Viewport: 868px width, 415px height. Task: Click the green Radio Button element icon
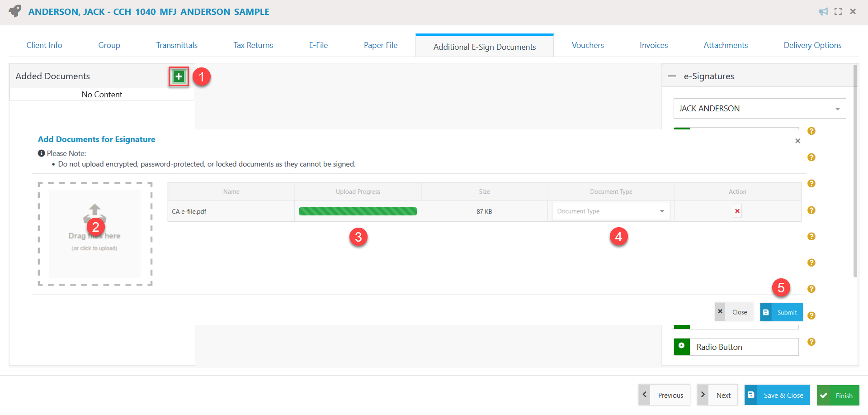681,347
